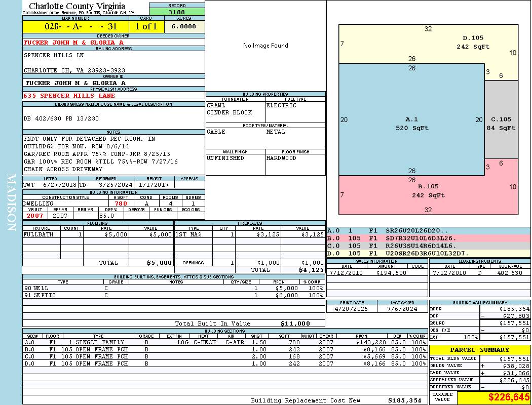Select building section A.0 SINGLE FAMILY row
The image size is (532, 405).
click(x=225, y=342)
